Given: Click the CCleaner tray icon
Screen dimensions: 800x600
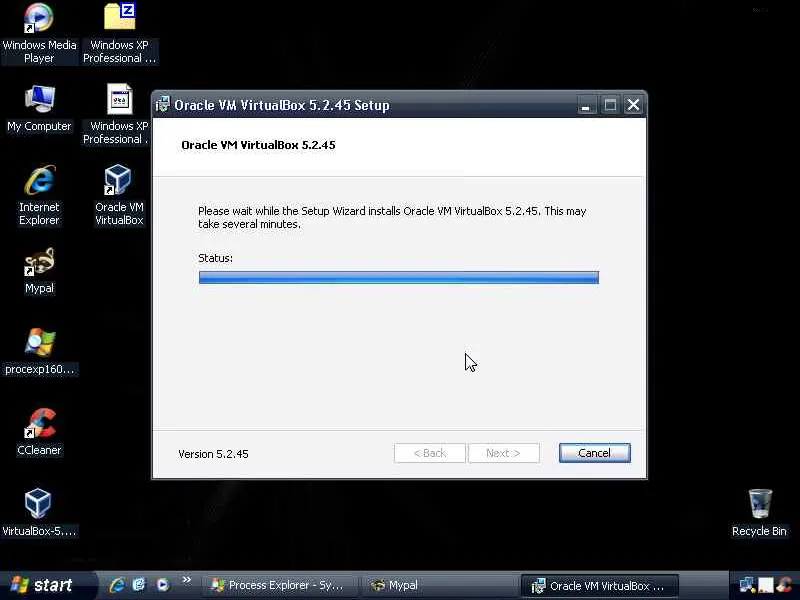Looking at the screenshot, I should click(x=785, y=586).
